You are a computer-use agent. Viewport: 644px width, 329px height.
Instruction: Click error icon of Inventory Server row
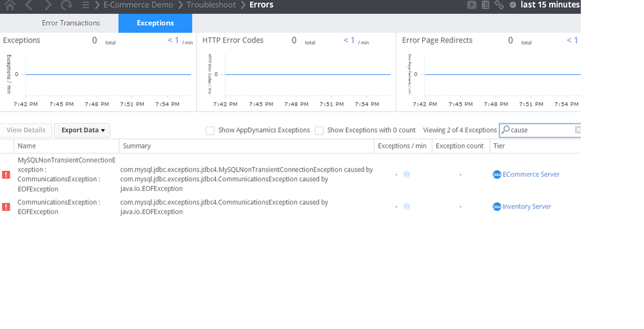coord(6,207)
